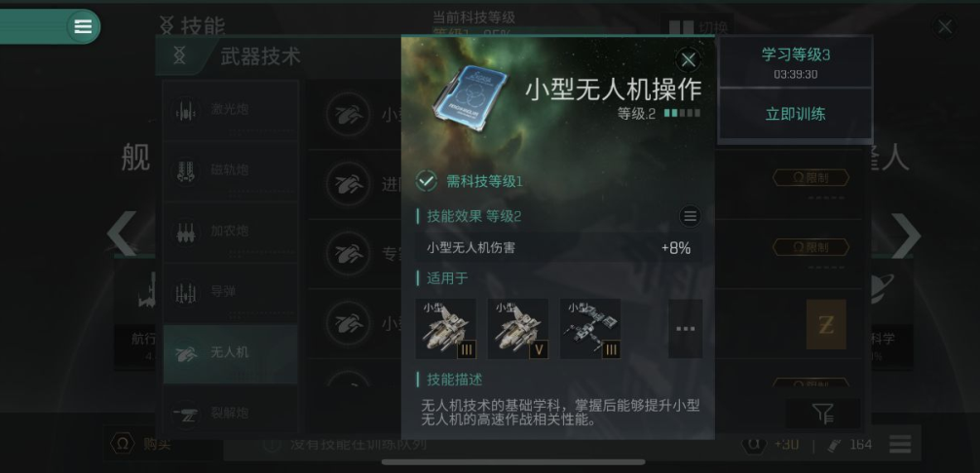980x473 pixels.
Task: Select 无人机 drone category
Action: pyautogui.click(x=230, y=353)
